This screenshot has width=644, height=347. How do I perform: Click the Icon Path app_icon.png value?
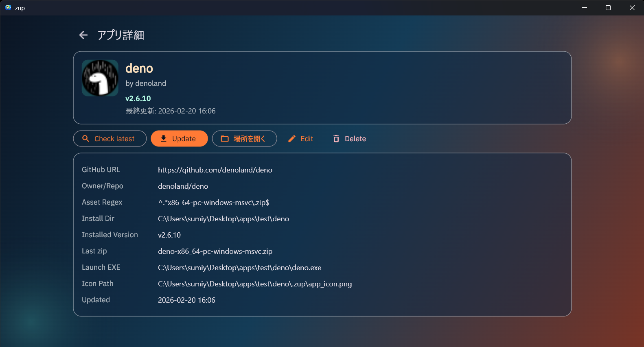(255, 284)
